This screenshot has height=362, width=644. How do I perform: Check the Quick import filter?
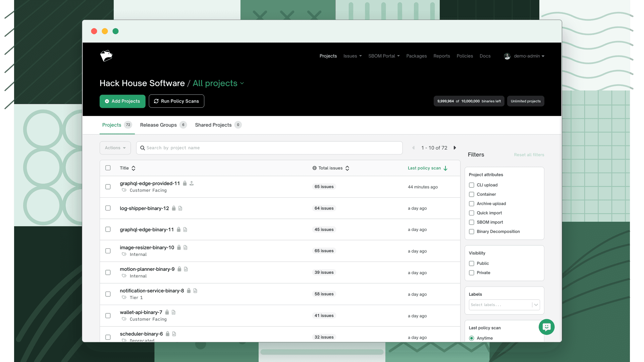[472, 213]
